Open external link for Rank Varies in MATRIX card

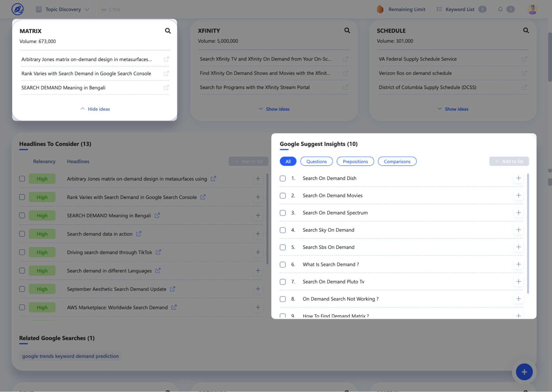pos(166,73)
